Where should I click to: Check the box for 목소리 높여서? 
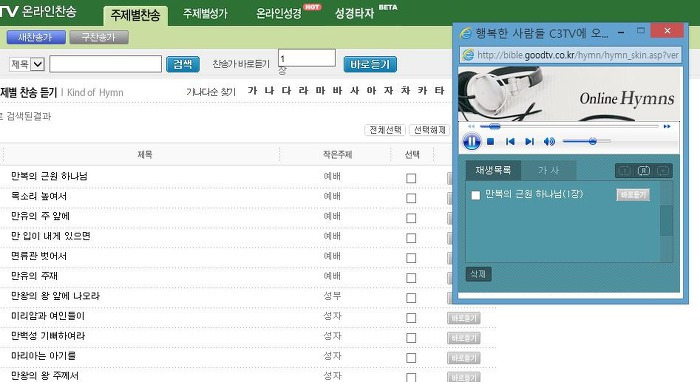tap(411, 198)
